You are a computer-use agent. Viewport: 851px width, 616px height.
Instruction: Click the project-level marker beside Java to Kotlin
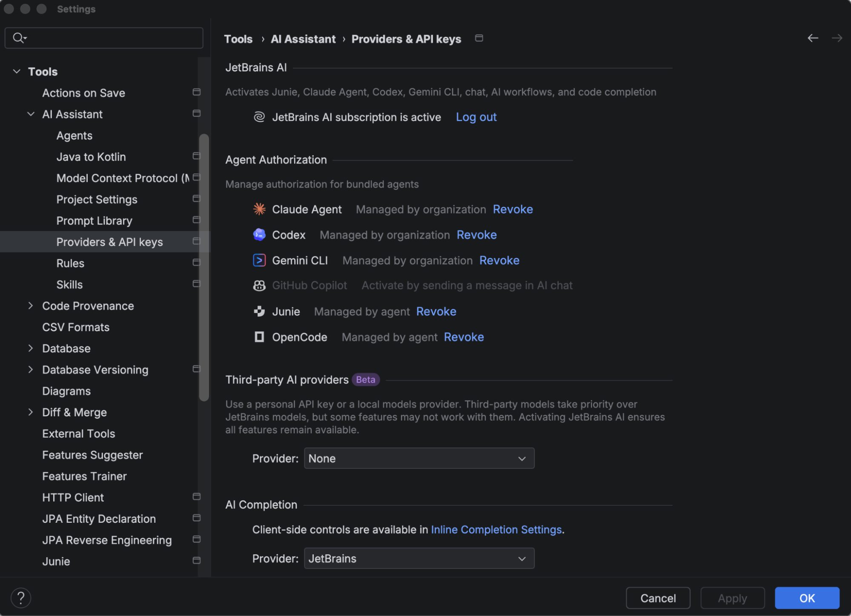(196, 156)
